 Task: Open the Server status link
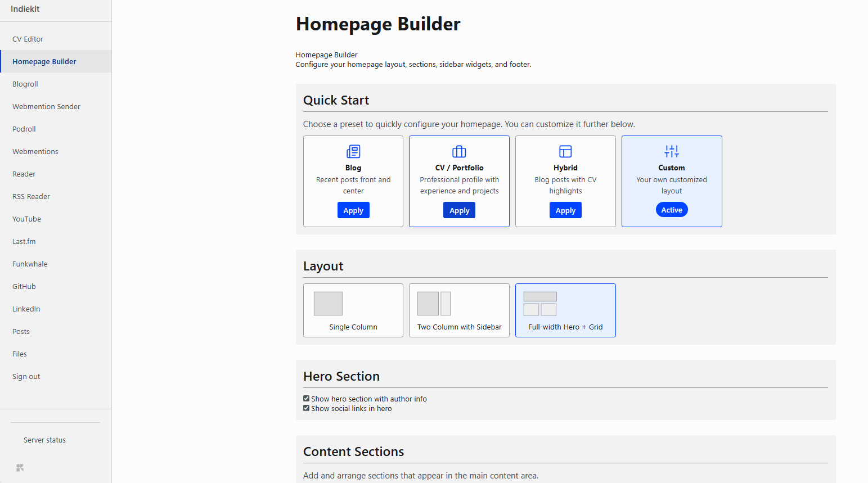[x=44, y=440]
